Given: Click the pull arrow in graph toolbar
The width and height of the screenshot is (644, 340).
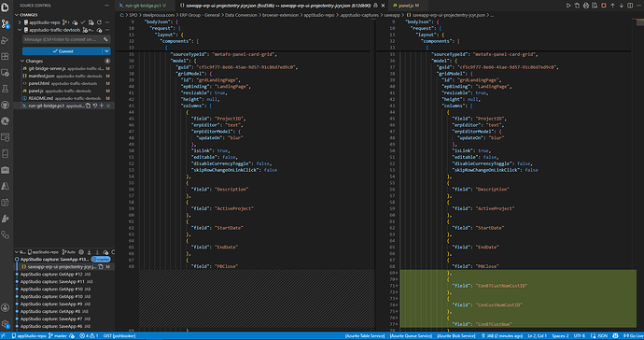Looking at the screenshot, I should coord(97,252).
